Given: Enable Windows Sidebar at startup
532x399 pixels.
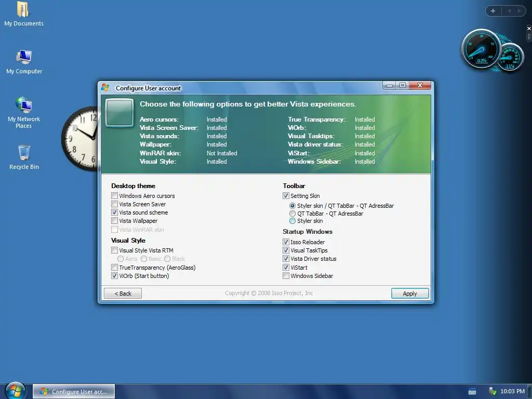Looking at the screenshot, I should coord(286,276).
